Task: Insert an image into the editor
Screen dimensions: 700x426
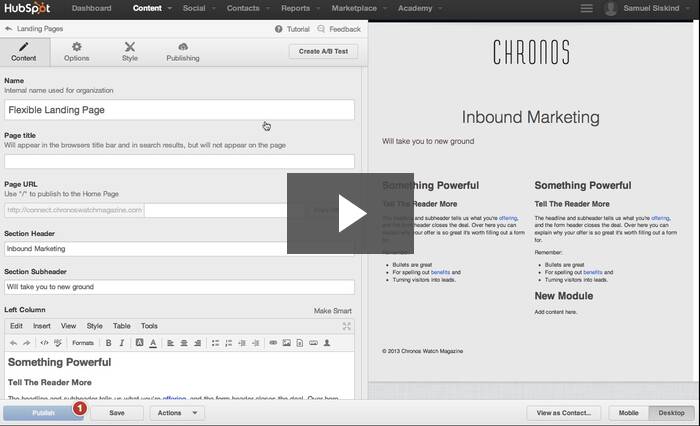Action: coord(287,343)
